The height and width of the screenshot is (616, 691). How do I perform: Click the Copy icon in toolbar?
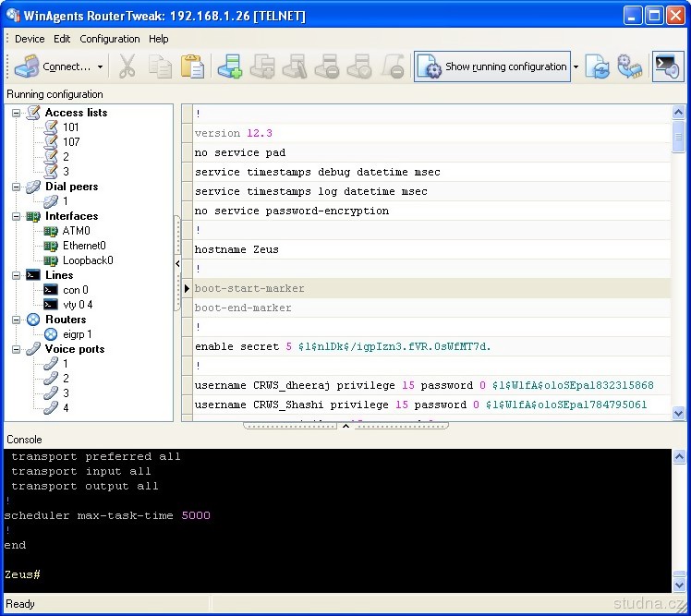[x=160, y=66]
